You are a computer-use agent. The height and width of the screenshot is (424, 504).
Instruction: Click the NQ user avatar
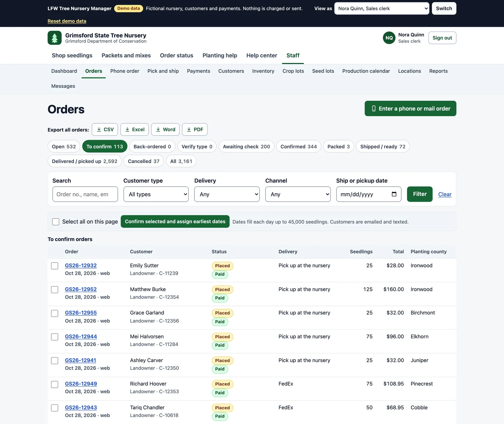pos(389,38)
